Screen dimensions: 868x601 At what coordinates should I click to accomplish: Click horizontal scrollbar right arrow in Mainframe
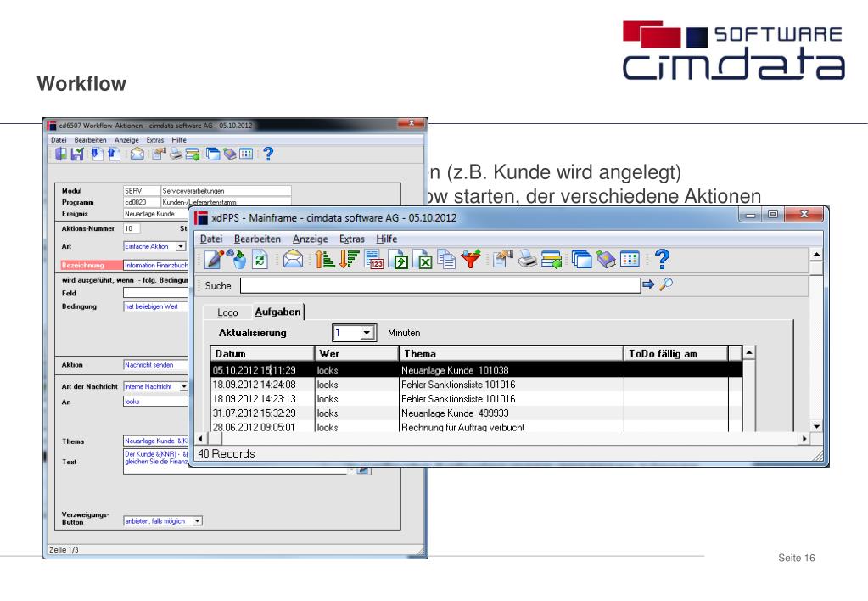[x=804, y=438]
